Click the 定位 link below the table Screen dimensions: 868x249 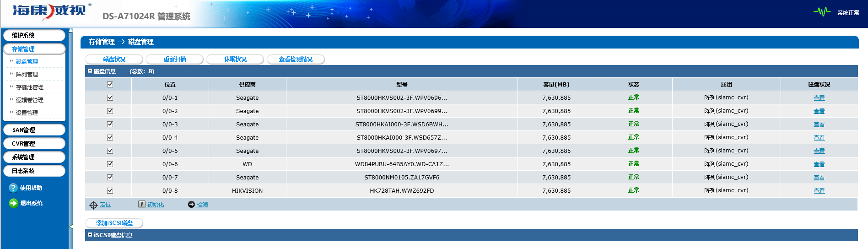105,205
